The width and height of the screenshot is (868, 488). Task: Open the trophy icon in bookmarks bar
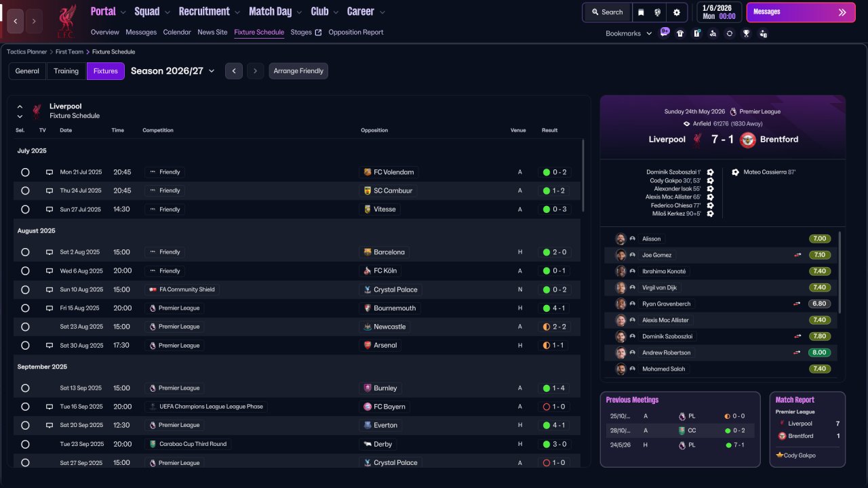(x=747, y=33)
